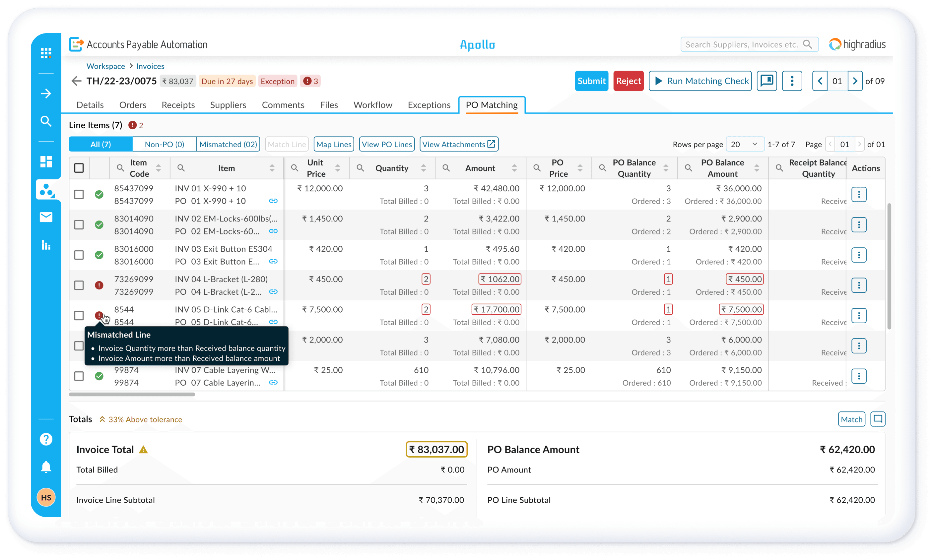Reject the invoice
Screen dimensions: 933x560
pos(628,81)
